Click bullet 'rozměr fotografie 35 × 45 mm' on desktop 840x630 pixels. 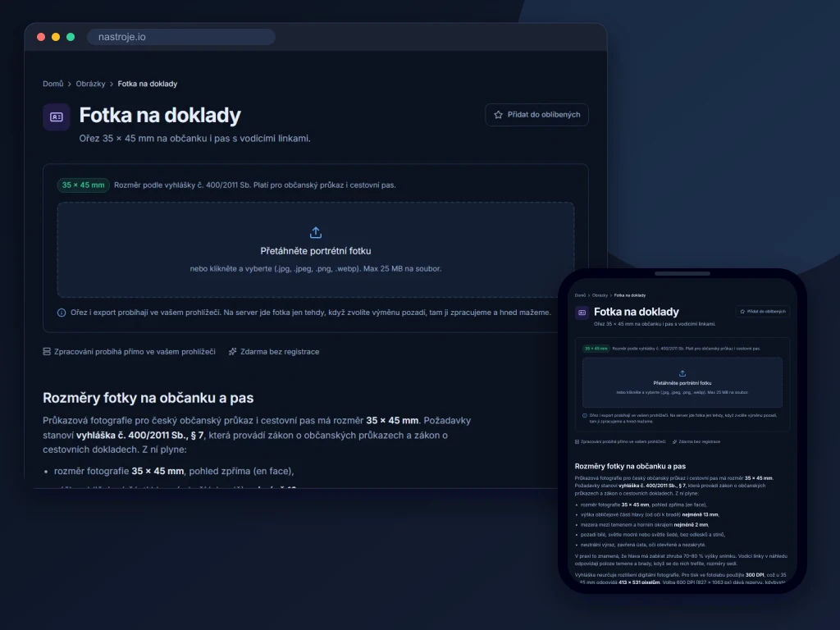pyautogui.click(x=174, y=471)
